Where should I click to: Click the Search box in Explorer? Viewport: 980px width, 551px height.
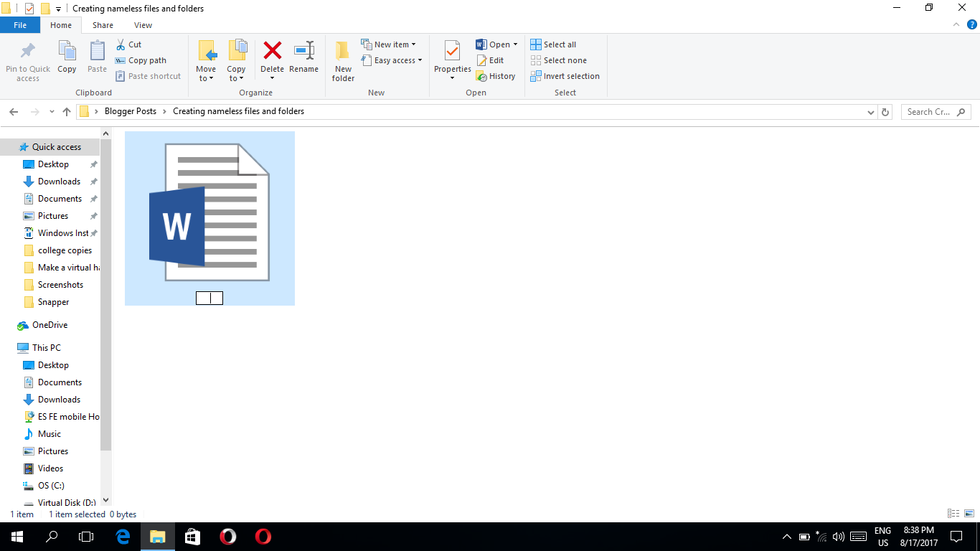coord(930,112)
